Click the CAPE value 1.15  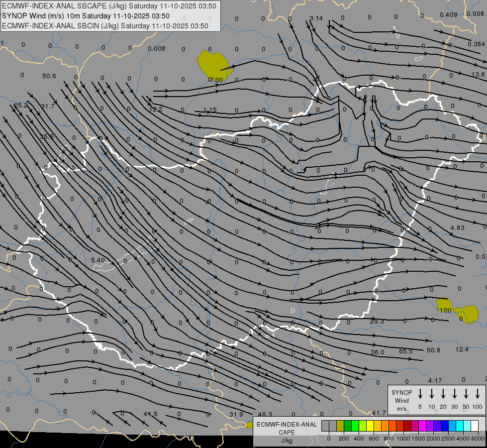tap(210, 110)
